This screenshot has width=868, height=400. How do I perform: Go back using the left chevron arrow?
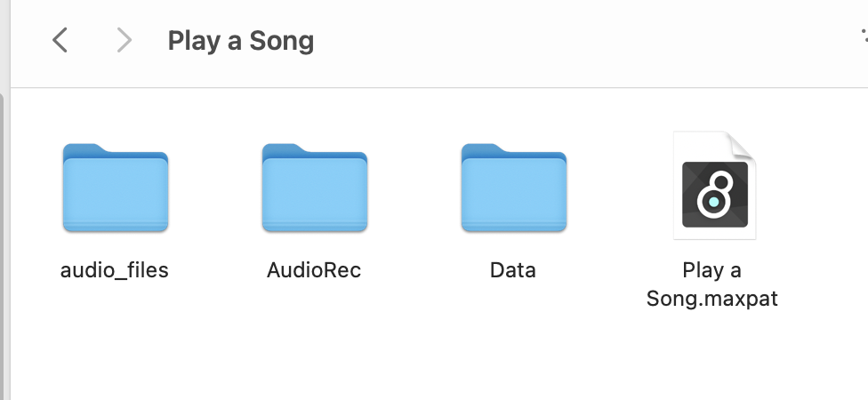tap(60, 40)
